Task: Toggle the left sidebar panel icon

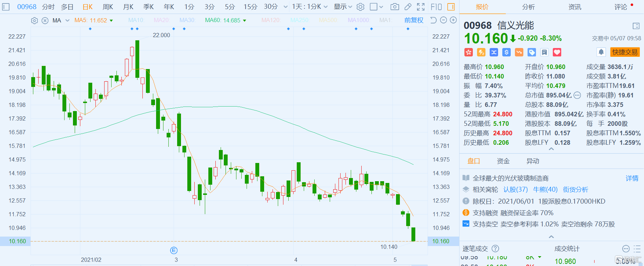Action: point(6,7)
